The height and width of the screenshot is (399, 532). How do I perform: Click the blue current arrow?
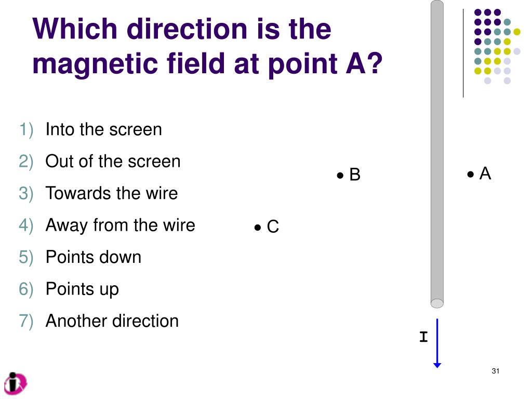click(437, 343)
